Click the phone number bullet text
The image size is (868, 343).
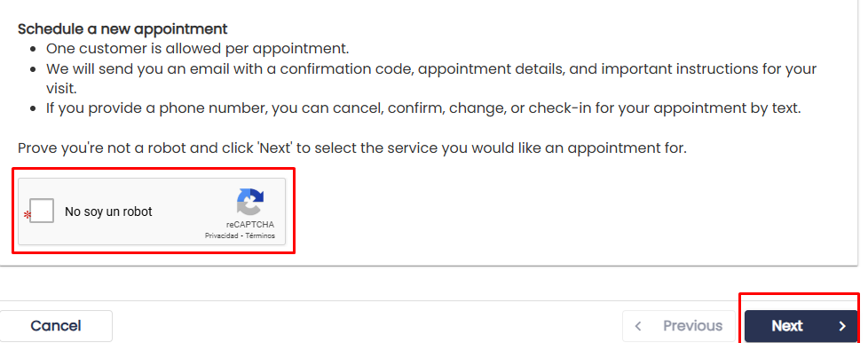coord(423,108)
